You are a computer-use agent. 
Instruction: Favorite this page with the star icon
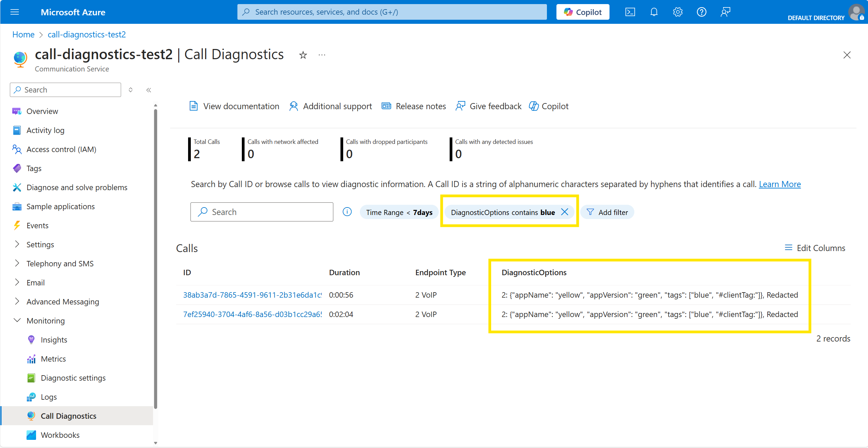click(303, 55)
